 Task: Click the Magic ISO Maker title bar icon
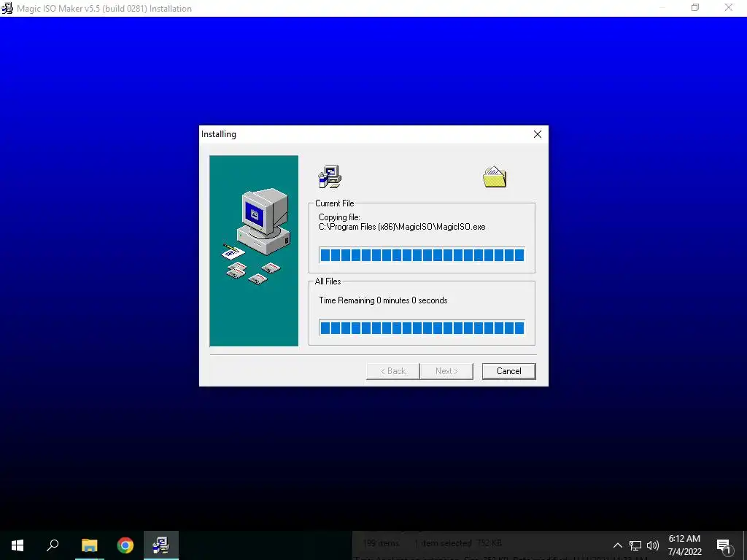(x=7, y=8)
